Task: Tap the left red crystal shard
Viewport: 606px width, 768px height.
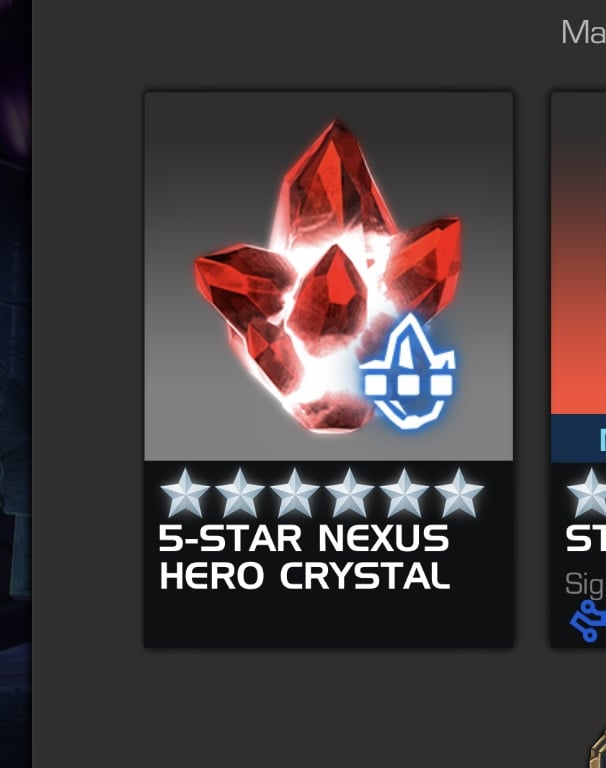Action: click(x=240, y=282)
